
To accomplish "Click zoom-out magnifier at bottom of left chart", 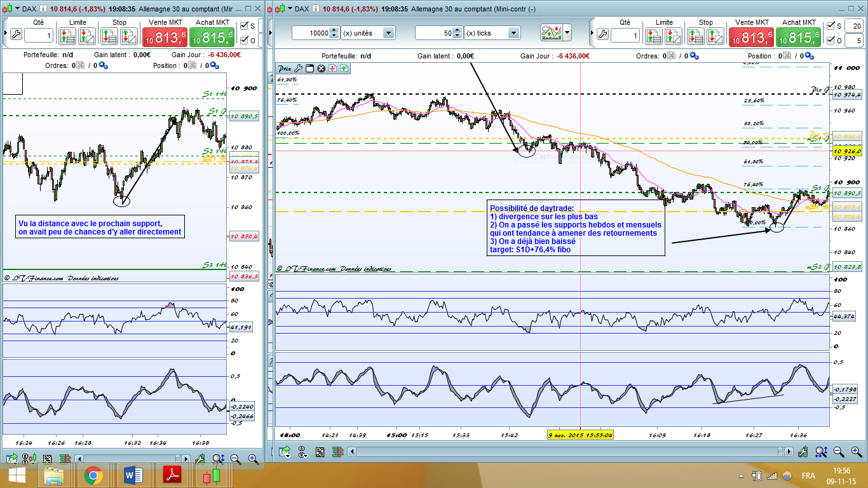I will click(x=236, y=458).
